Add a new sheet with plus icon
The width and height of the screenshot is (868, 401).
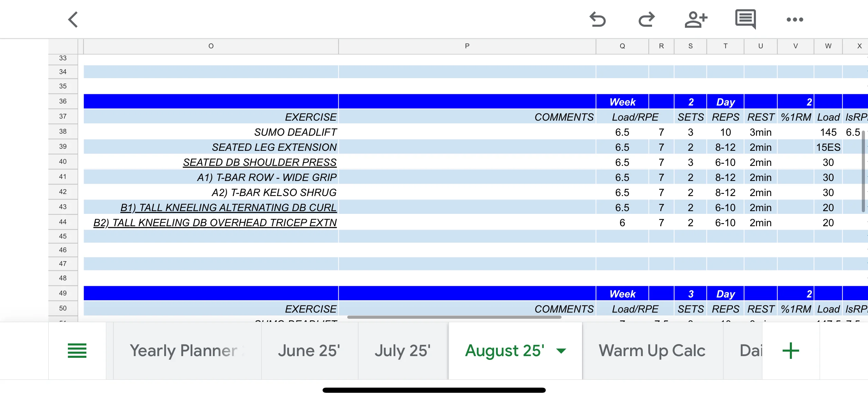click(791, 351)
